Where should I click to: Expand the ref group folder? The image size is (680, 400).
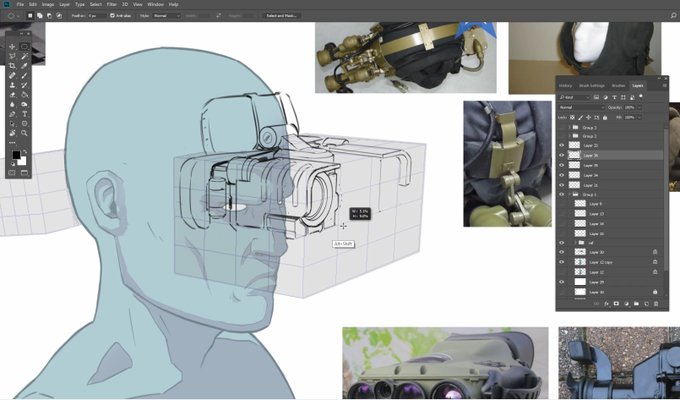click(x=575, y=243)
